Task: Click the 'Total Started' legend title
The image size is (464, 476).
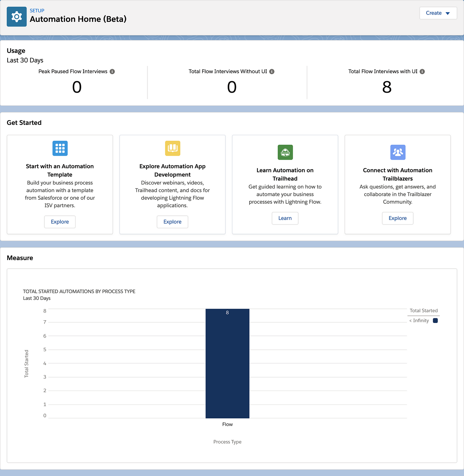Action: 424,311
